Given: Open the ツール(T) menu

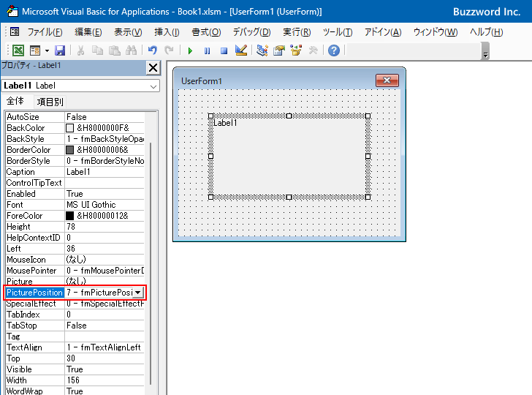Looking at the screenshot, I should pyautogui.click(x=338, y=32).
